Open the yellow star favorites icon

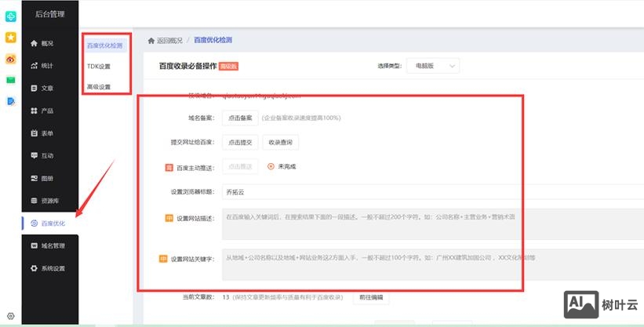(11, 38)
